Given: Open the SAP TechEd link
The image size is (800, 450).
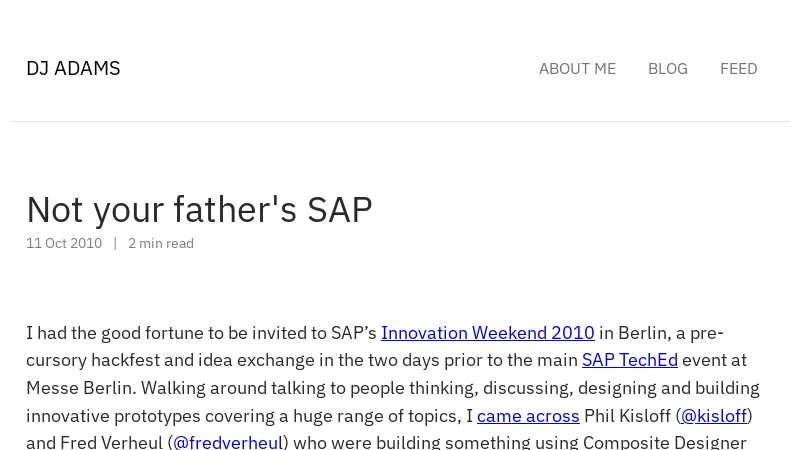Looking at the screenshot, I should coord(629,360).
